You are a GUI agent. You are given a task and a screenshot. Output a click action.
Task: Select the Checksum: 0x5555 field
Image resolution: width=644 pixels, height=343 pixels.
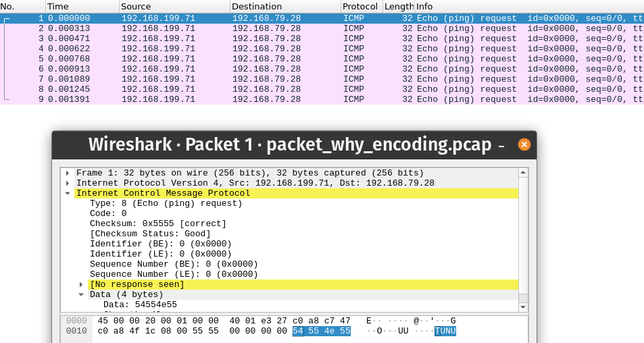pyautogui.click(x=158, y=223)
